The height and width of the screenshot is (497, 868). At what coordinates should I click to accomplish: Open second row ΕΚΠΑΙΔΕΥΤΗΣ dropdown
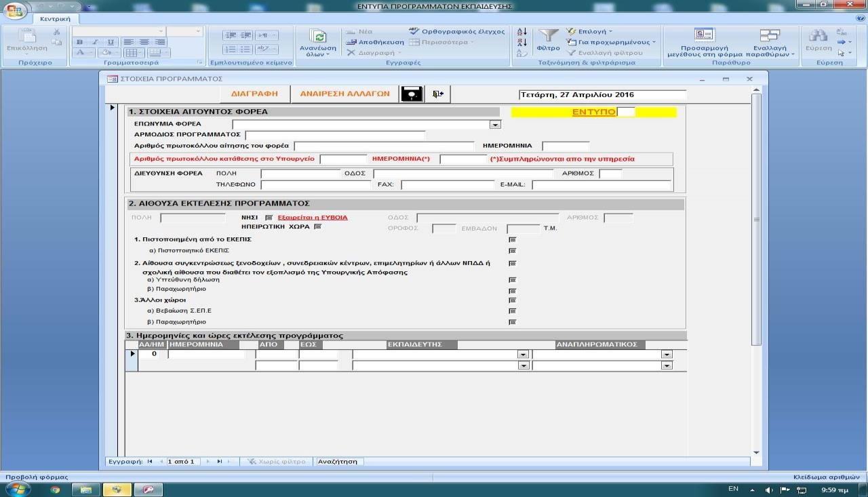tap(523, 365)
